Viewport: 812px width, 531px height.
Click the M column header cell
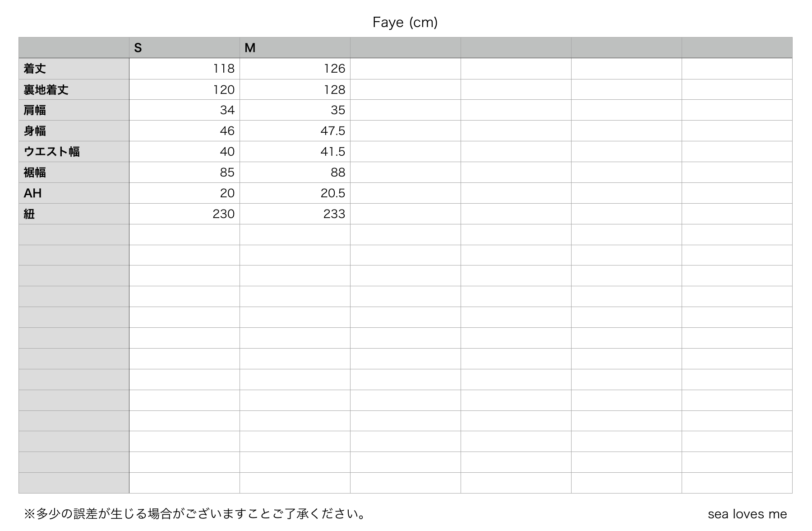pos(295,48)
